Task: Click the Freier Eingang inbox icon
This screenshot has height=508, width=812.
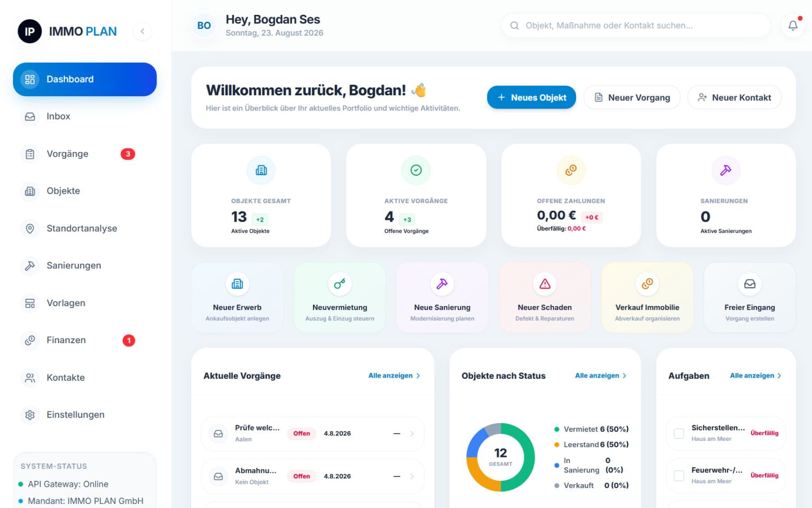Action: coord(750,284)
